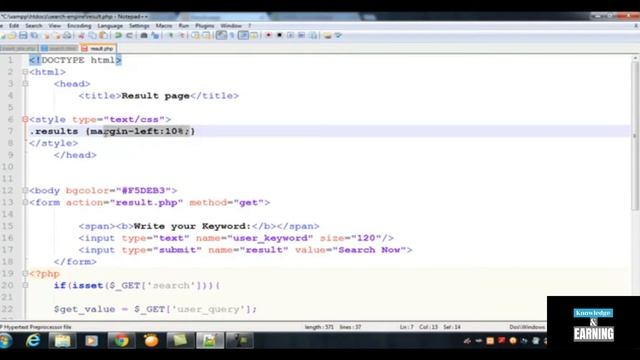Click the 'user_keyword' name value on line 16

(x=270, y=238)
